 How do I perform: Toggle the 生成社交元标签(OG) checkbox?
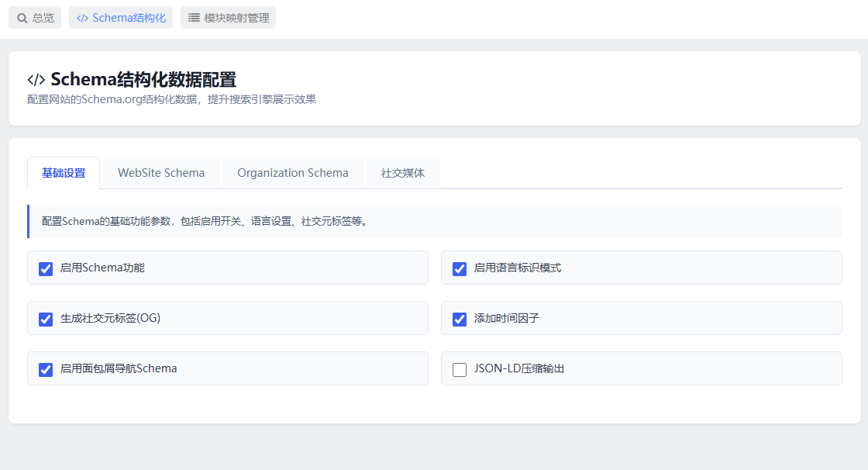coord(46,320)
